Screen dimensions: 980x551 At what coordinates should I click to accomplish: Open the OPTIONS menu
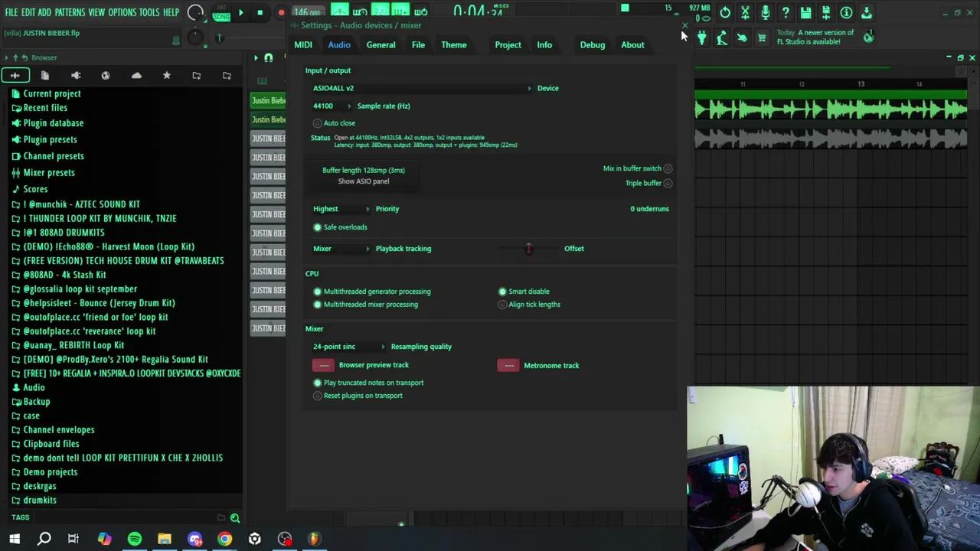pyautogui.click(x=122, y=13)
